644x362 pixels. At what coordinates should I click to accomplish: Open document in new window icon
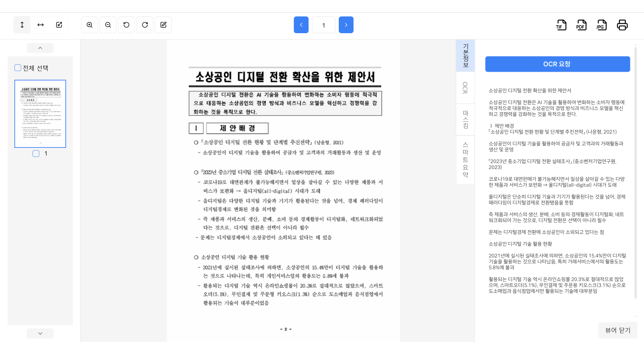click(59, 25)
